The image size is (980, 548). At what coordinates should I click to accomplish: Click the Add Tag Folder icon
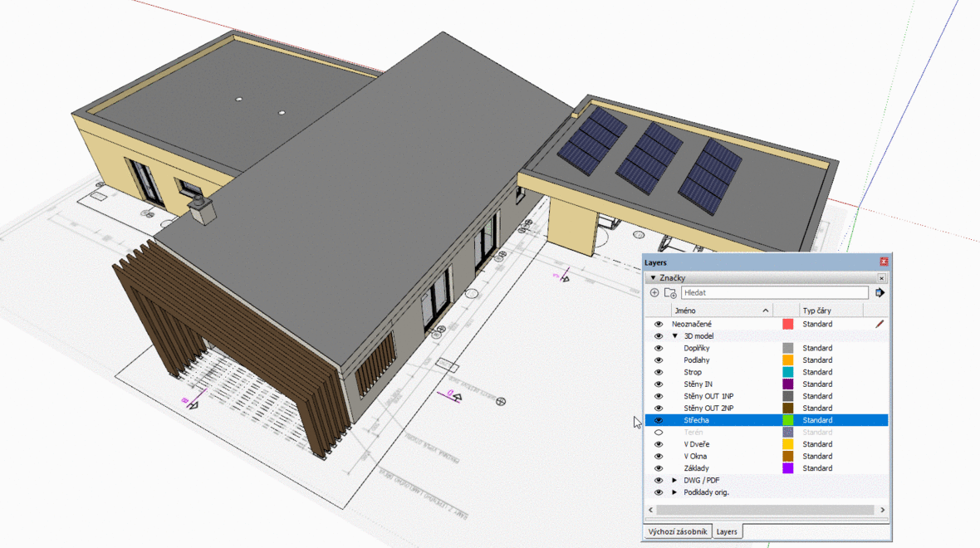pos(670,292)
